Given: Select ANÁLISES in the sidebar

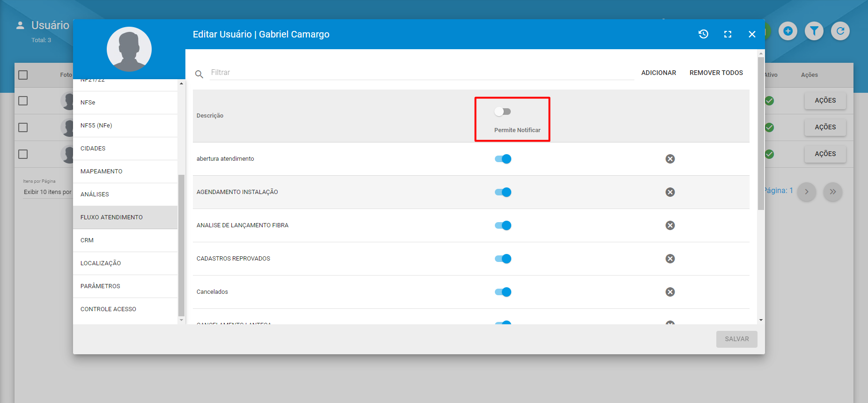Looking at the screenshot, I should pos(125,194).
